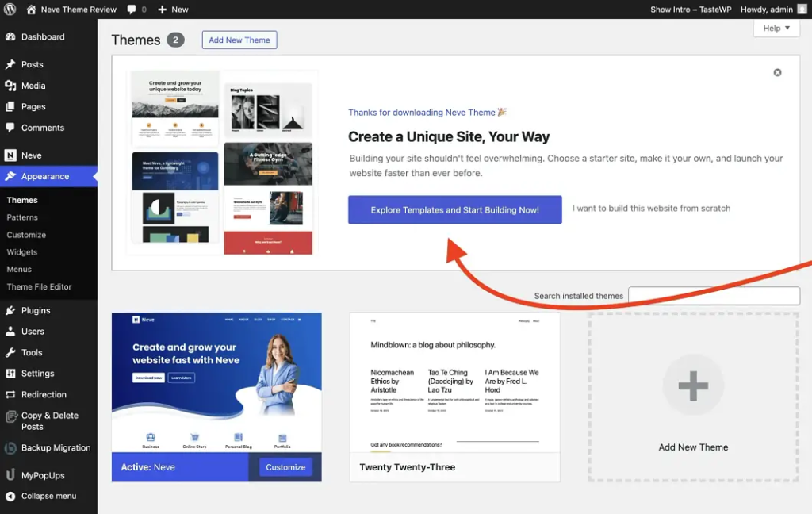Click Explore Templates and Start Building Now
Image resolution: width=812 pixels, height=514 pixels.
(454, 210)
